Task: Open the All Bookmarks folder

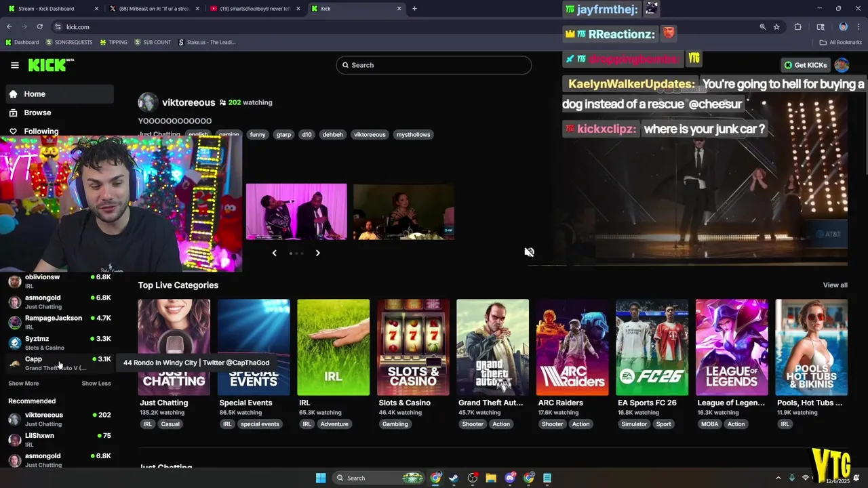Action: point(841,42)
